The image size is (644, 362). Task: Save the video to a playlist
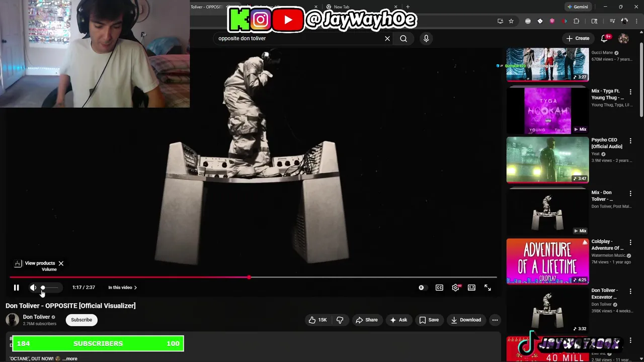429,320
